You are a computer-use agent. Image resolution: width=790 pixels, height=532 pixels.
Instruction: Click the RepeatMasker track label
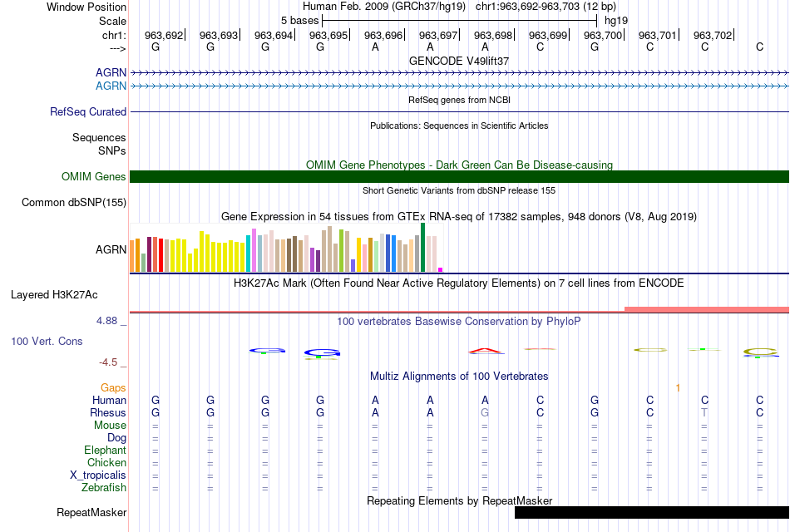click(x=91, y=512)
